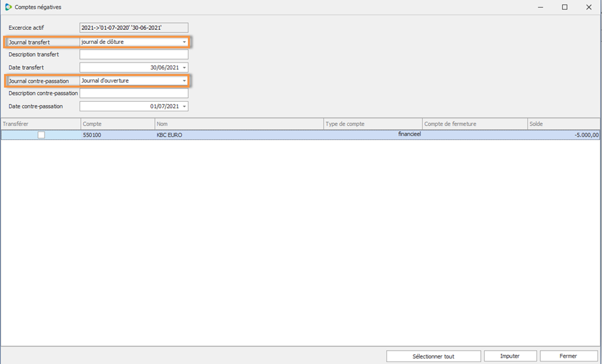Viewport: 602px width, 364px height.
Task: Maximize the Comptes négatives window
Action: (x=564, y=7)
